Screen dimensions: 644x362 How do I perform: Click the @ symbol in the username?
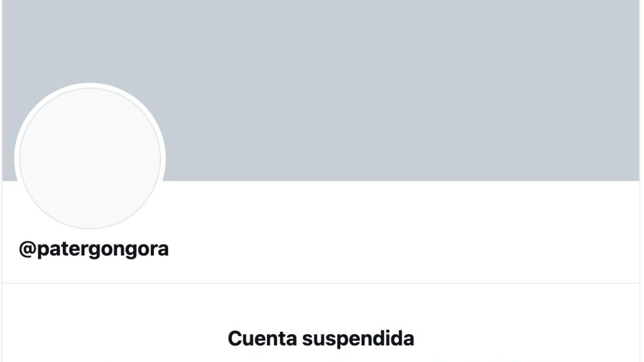[x=28, y=249]
